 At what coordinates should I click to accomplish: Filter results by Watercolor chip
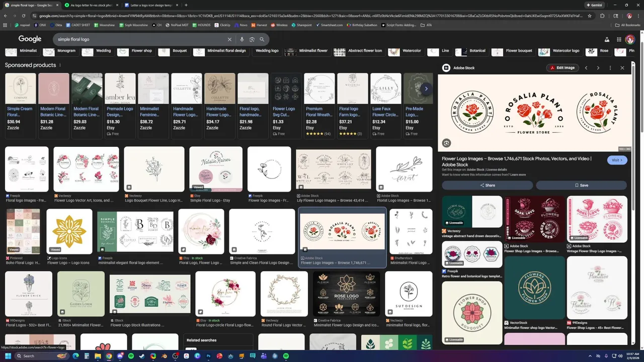(406, 51)
